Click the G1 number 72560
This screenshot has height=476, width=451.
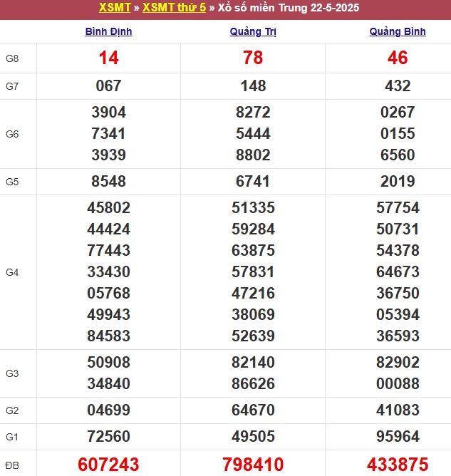click(108, 437)
